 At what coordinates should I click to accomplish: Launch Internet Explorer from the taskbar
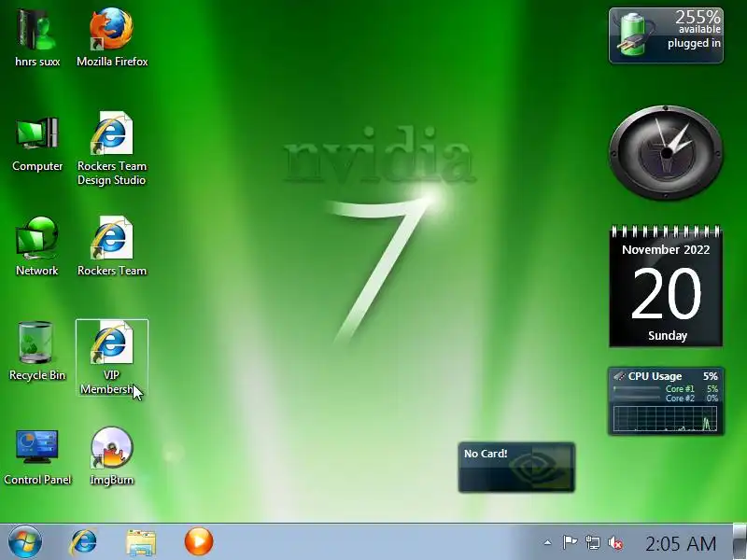[x=83, y=542]
